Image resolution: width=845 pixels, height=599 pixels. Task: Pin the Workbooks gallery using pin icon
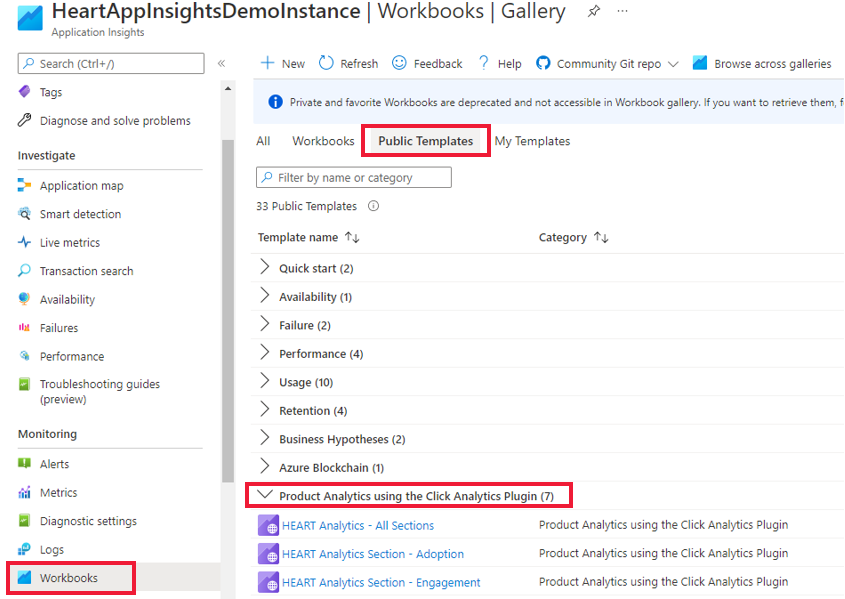(593, 11)
